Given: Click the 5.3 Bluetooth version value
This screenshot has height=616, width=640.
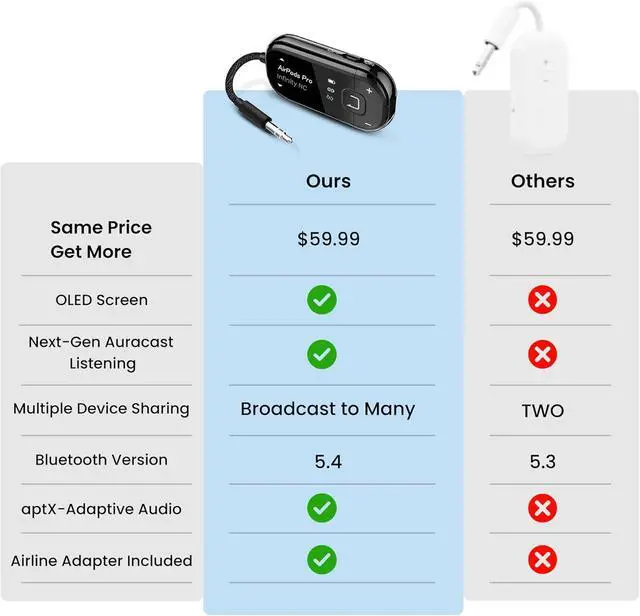Looking at the screenshot, I should pyautogui.click(x=542, y=461).
